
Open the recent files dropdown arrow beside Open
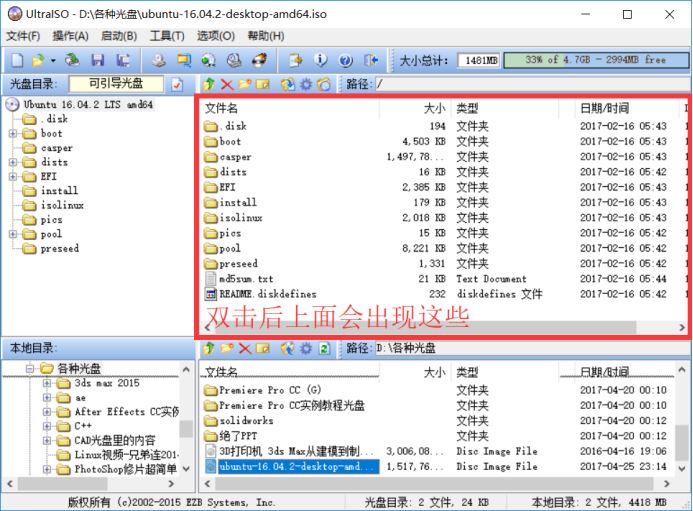tap(53, 61)
